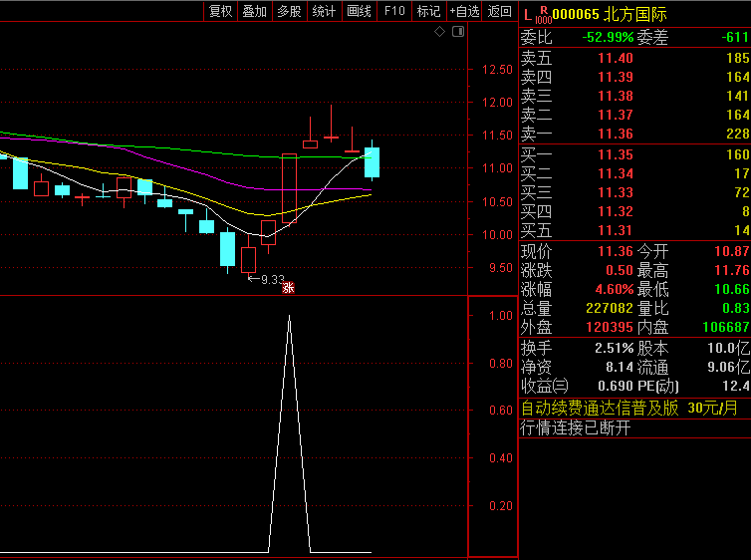Select the 画线 drawing tool

pyautogui.click(x=360, y=11)
